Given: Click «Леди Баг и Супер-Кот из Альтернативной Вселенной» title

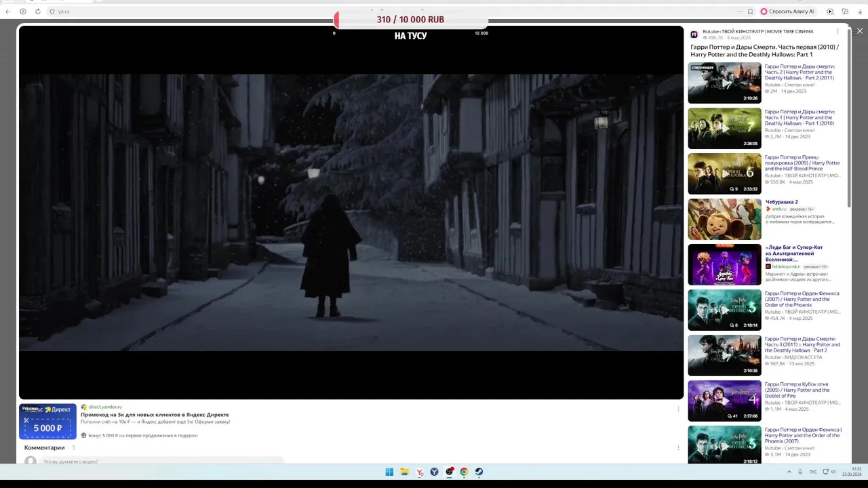Looking at the screenshot, I should click(x=793, y=253).
